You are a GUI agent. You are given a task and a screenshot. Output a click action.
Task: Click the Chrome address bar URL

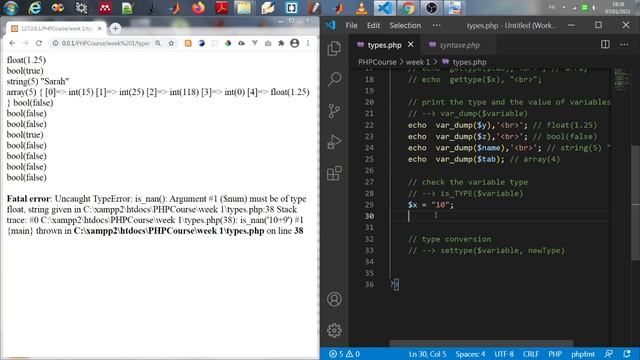[x=105, y=43]
